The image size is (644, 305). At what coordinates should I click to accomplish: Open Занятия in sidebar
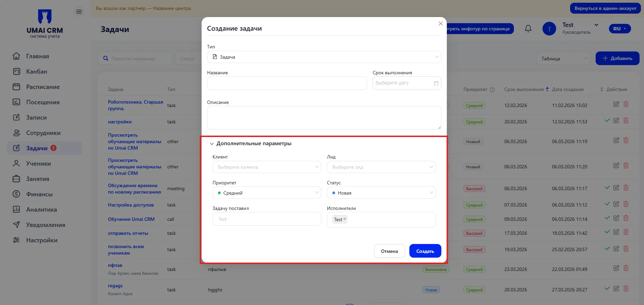click(x=37, y=179)
